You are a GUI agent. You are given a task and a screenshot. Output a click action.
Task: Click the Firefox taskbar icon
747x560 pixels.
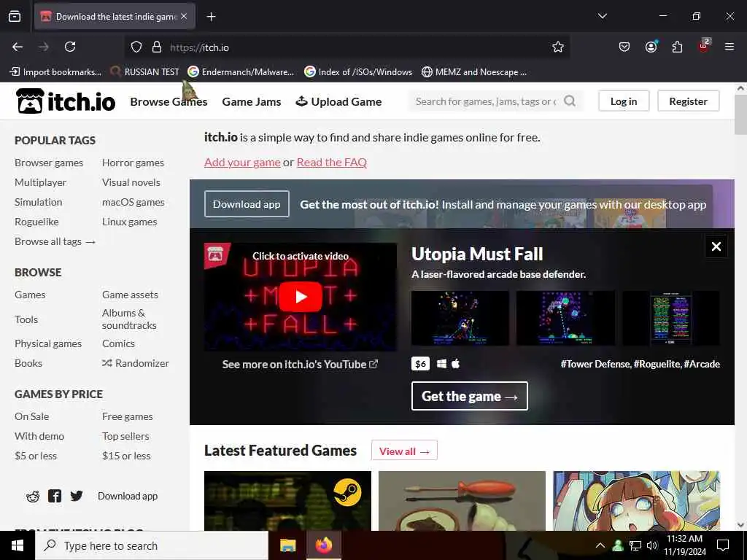(323, 545)
